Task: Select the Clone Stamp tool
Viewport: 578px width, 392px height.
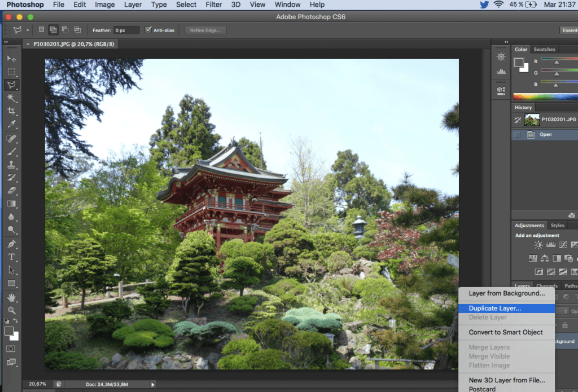Action: [x=11, y=165]
